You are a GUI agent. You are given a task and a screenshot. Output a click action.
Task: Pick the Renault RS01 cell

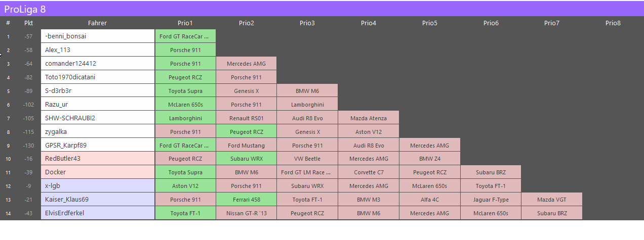[246, 118]
